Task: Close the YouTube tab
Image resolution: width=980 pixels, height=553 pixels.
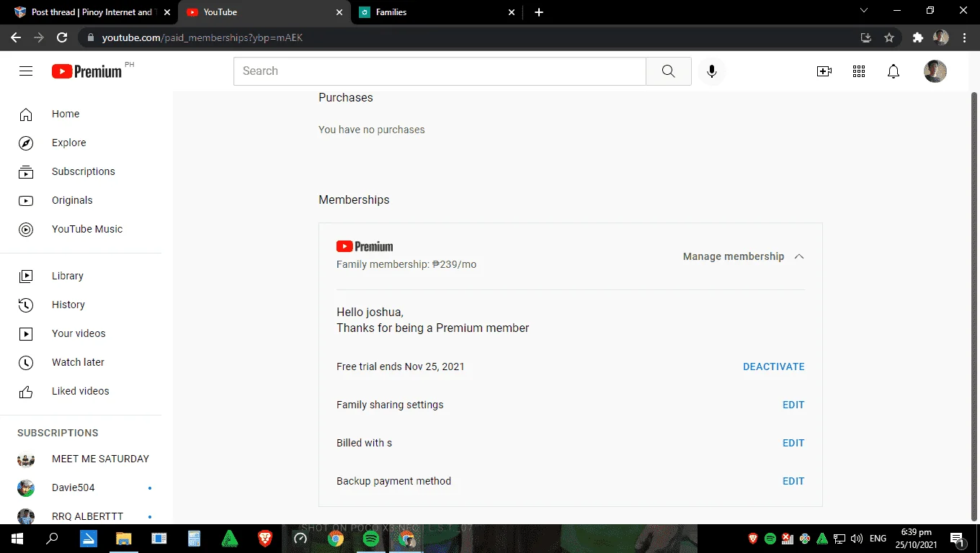Action: [339, 12]
